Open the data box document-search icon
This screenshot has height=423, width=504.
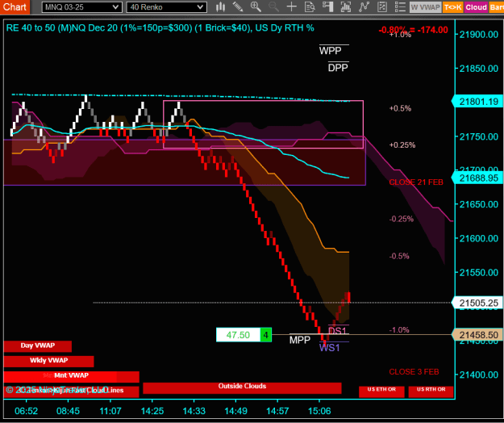click(310, 6)
